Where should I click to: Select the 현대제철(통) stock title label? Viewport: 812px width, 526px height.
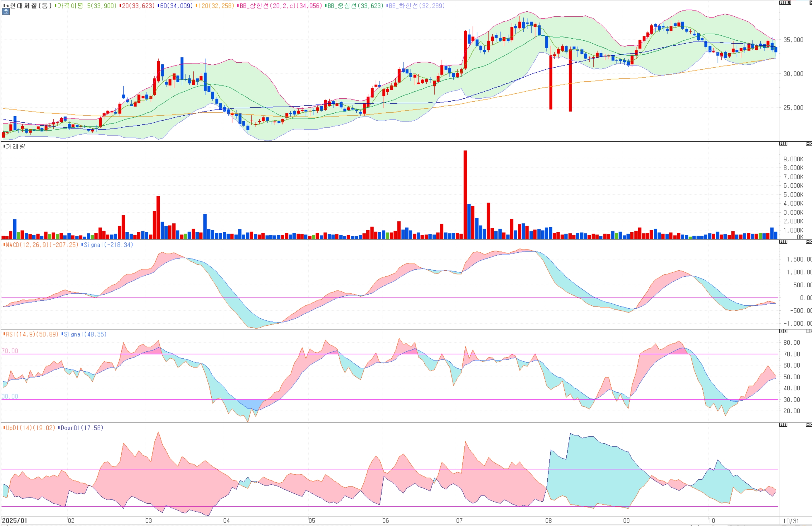click(x=31, y=6)
